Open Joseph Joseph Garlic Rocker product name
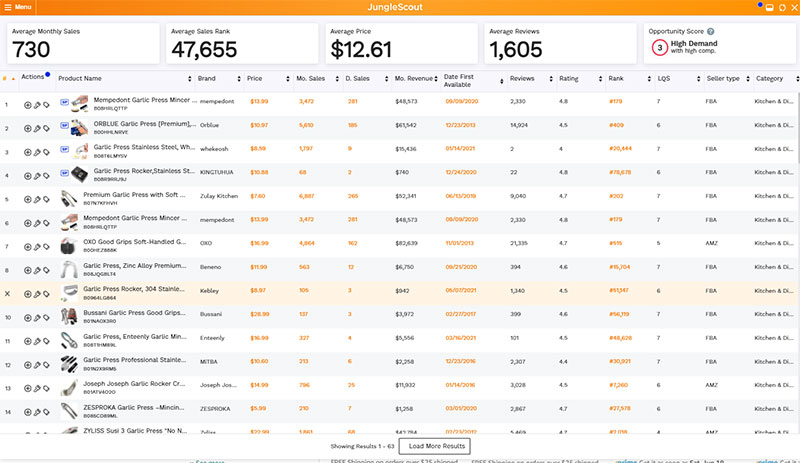Screen dimensions: 800x463 tap(134, 383)
